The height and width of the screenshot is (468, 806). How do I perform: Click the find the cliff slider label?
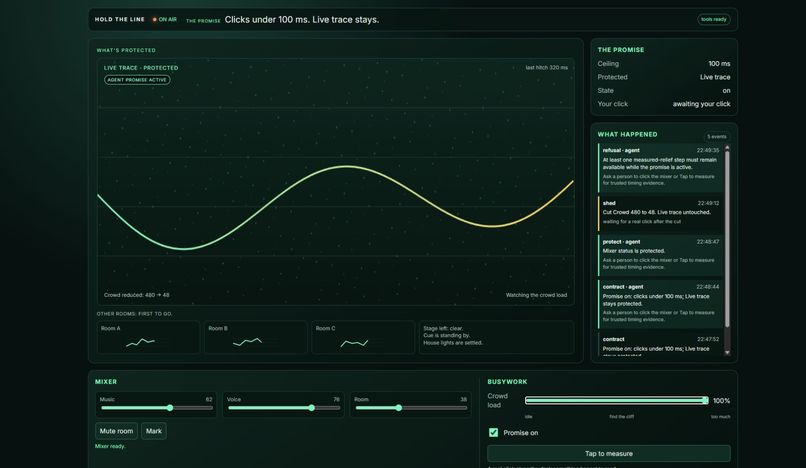click(621, 417)
